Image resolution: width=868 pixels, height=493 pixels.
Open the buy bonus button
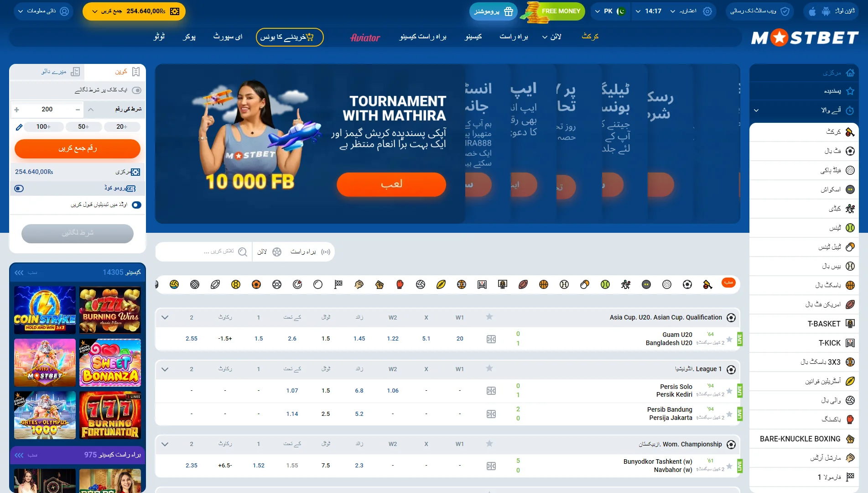[x=290, y=37]
